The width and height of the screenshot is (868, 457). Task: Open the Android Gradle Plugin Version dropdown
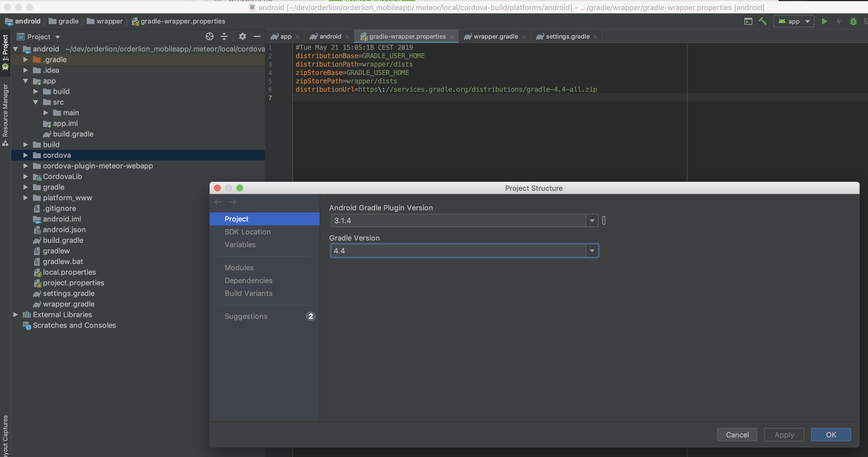point(592,220)
